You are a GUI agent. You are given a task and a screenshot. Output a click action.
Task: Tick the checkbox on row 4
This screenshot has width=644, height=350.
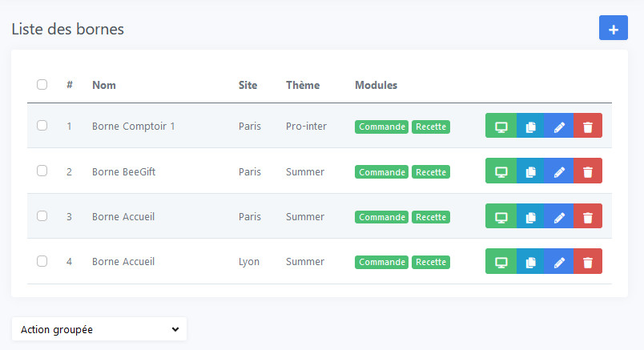pyautogui.click(x=42, y=261)
